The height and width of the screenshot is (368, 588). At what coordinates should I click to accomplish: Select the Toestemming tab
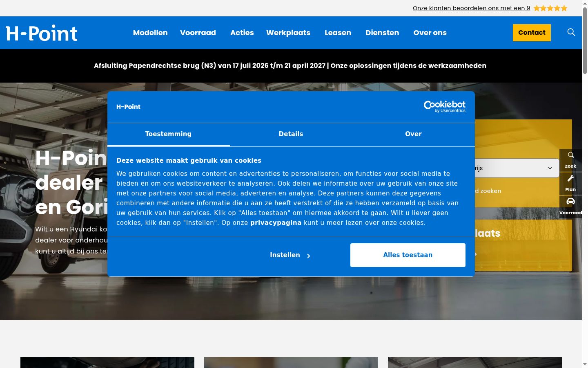(x=168, y=134)
